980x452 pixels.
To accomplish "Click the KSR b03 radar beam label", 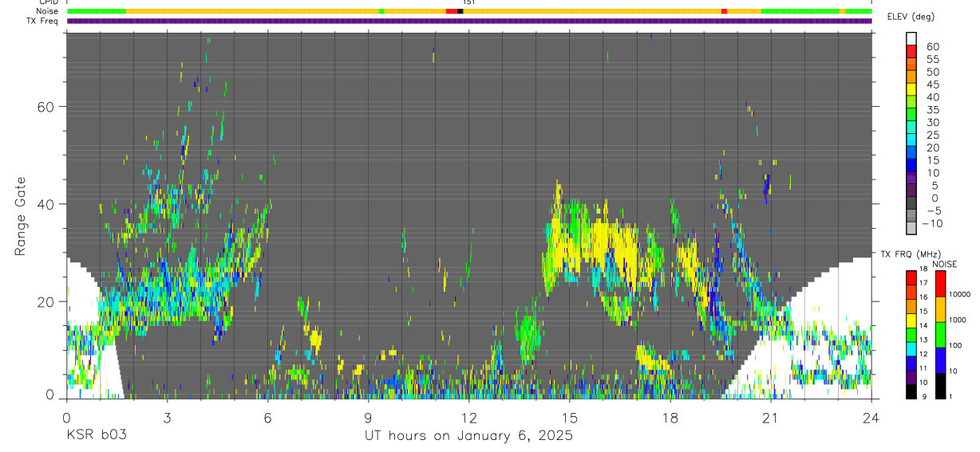I will 96,435.
